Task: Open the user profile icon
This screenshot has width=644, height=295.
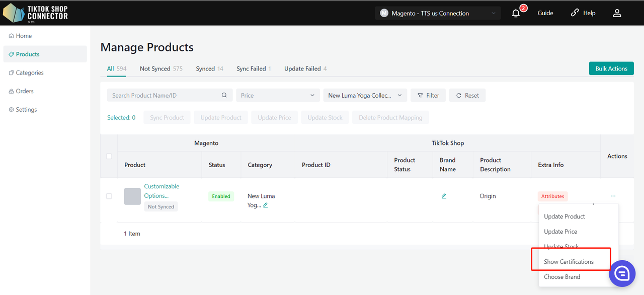Action: pos(617,14)
